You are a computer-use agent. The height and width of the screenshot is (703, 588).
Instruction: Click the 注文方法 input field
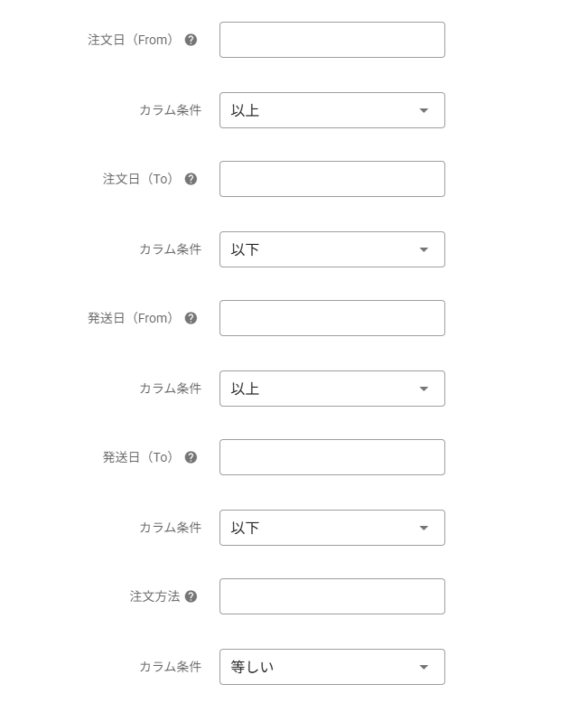click(x=331, y=596)
